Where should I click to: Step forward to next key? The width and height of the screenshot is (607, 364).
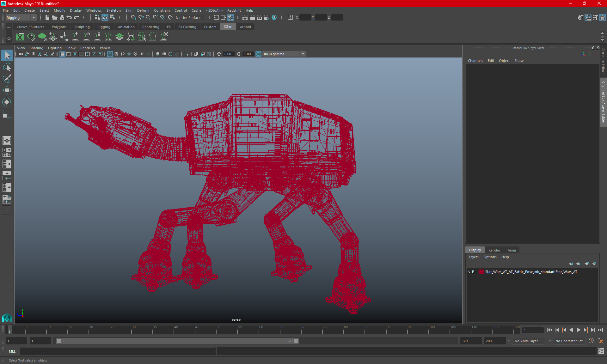pos(586,330)
